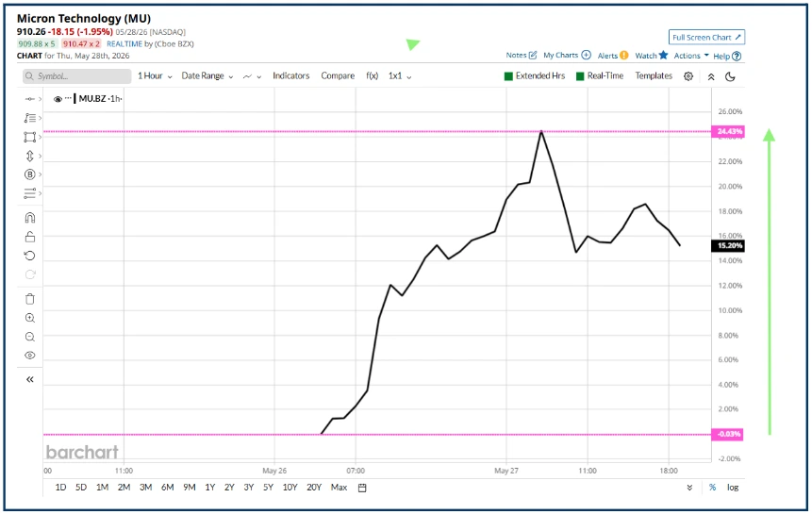The image size is (812, 514).
Task: Open the Fibonacci tools group
Action: tap(30, 118)
